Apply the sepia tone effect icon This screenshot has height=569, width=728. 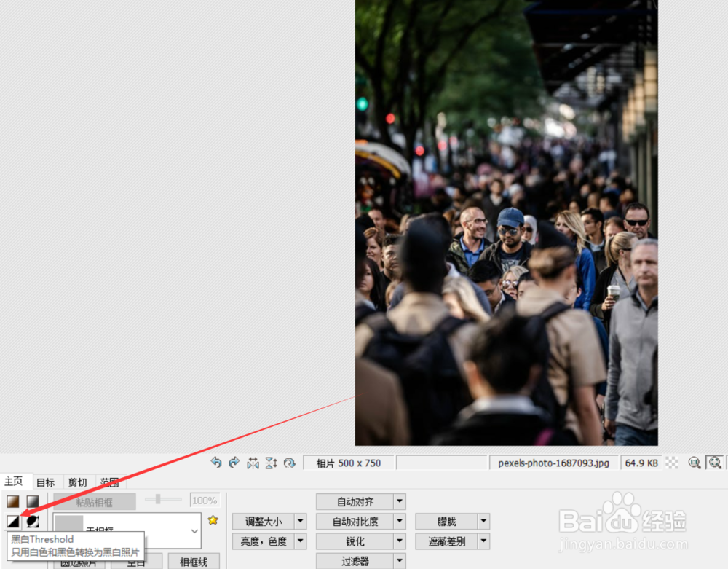click(x=13, y=501)
